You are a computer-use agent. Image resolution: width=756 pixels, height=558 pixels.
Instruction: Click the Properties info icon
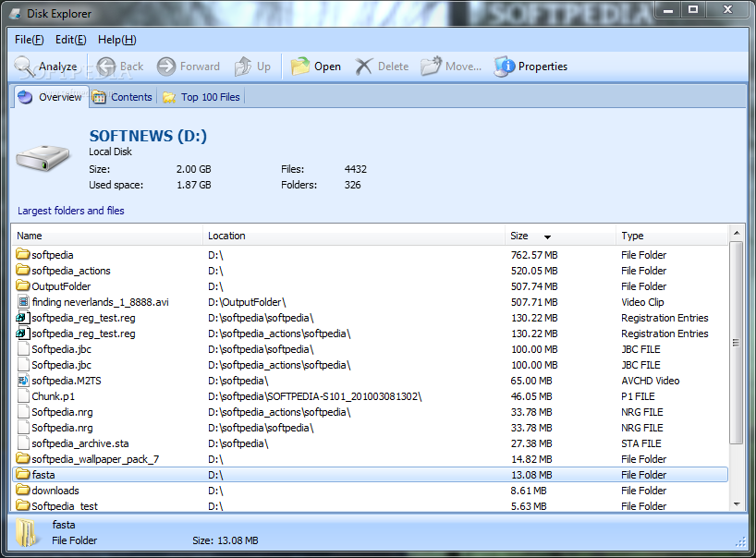click(505, 67)
